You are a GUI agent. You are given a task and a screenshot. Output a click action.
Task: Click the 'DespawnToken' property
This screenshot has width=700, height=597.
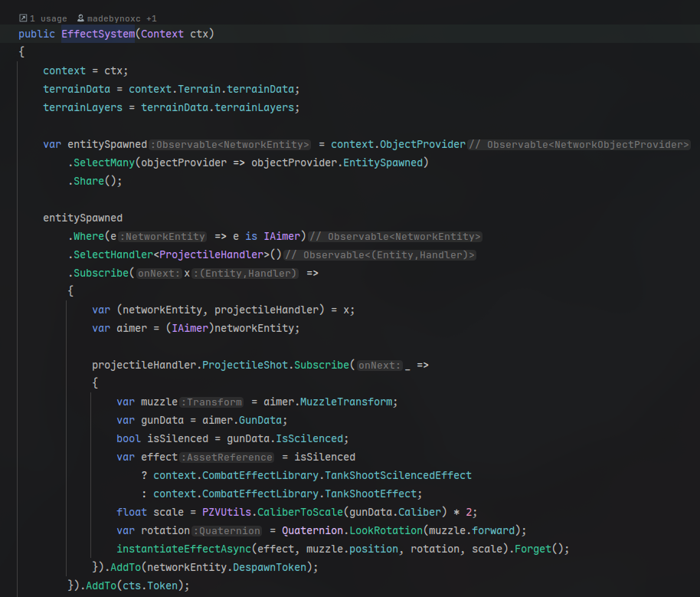[x=270, y=568]
